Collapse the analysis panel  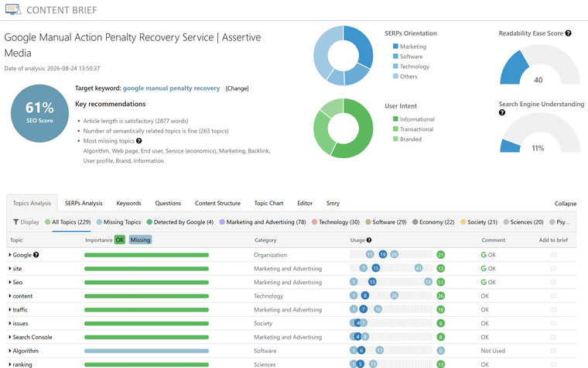(x=566, y=204)
